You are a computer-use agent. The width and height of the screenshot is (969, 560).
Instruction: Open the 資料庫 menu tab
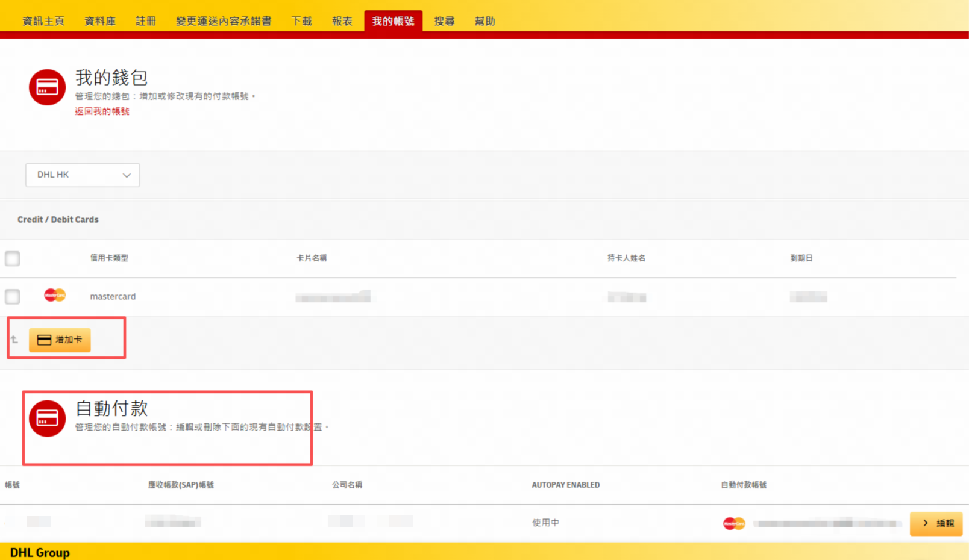[100, 21]
